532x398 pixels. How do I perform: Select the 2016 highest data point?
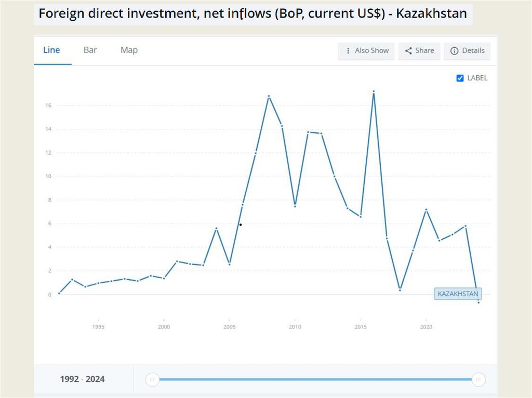click(374, 92)
